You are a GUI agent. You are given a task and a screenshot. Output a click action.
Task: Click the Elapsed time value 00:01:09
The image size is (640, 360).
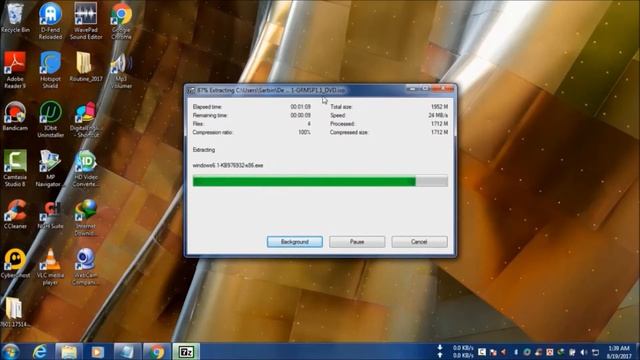point(300,107)
